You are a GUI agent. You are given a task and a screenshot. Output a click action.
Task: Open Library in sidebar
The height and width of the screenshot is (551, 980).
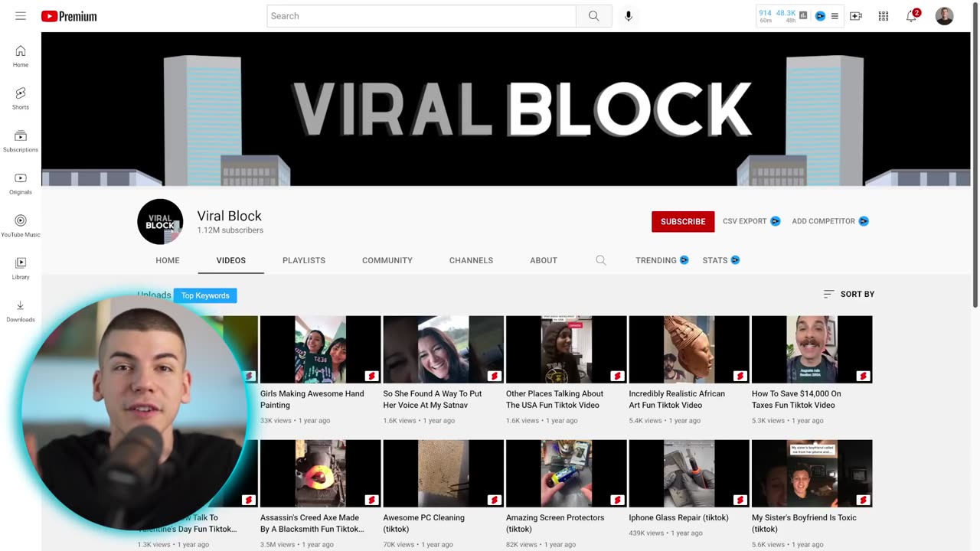tap(21, 268)
